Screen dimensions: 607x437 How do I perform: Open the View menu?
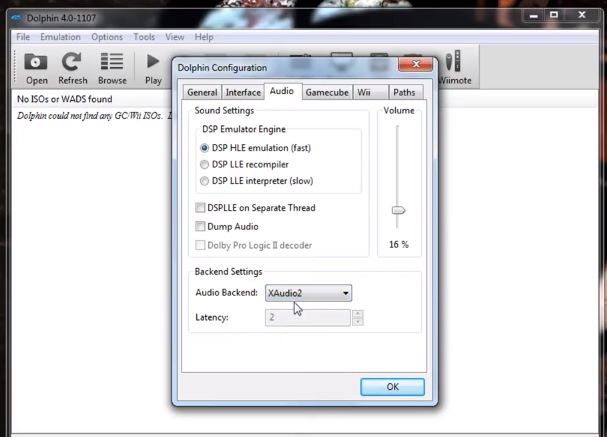(175, 37)
